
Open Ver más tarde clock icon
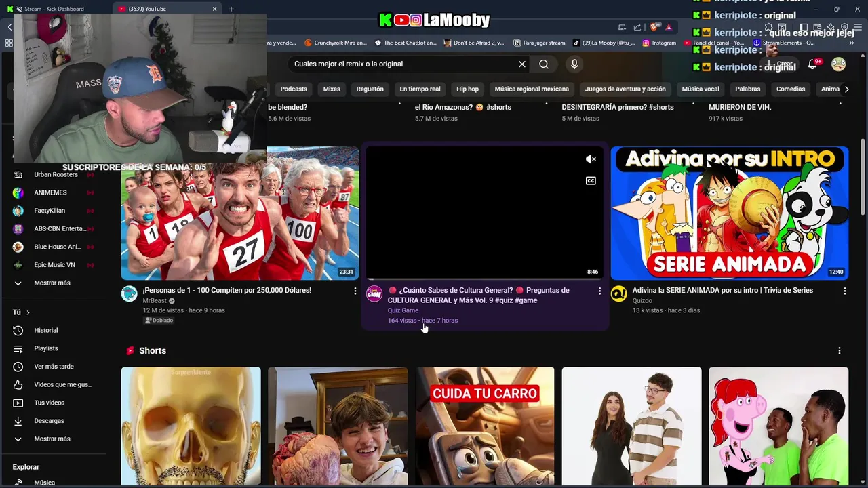click(x=18, y=367)
